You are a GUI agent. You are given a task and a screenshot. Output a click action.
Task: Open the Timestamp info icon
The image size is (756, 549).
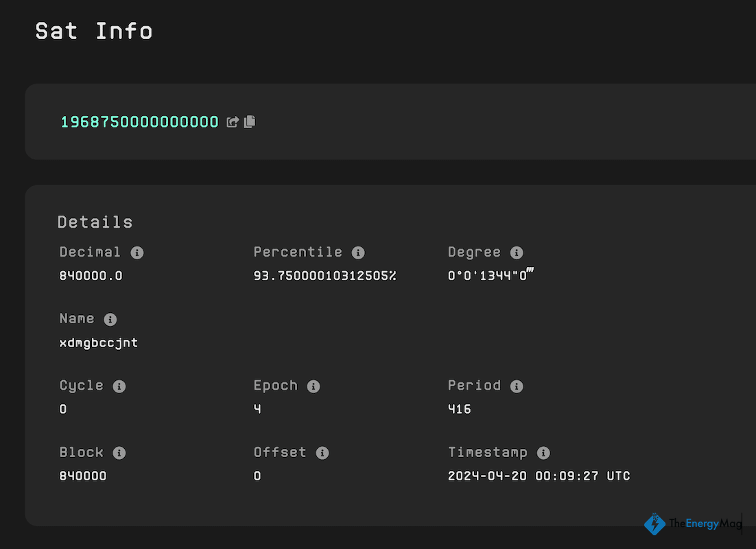pos(543,453)
